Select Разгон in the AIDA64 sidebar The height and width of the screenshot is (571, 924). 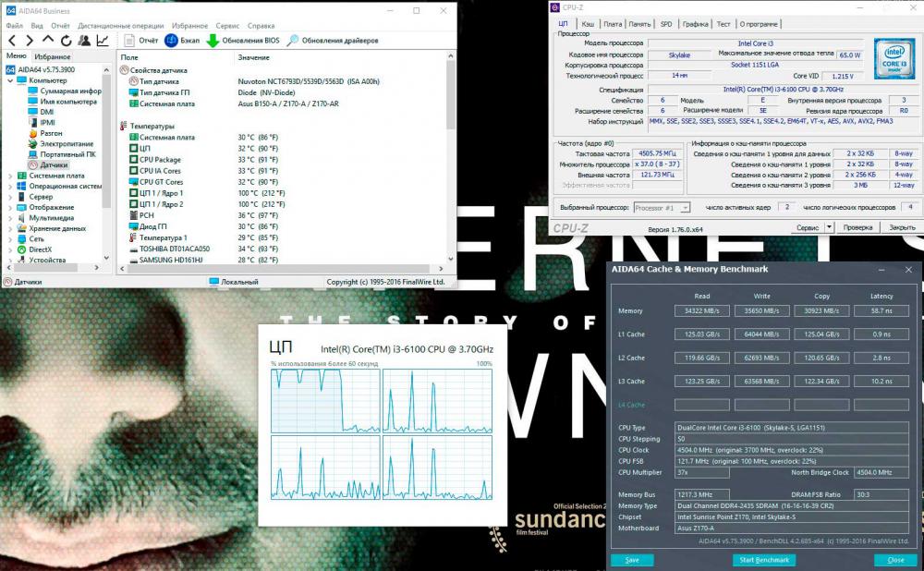coord(49,132)
